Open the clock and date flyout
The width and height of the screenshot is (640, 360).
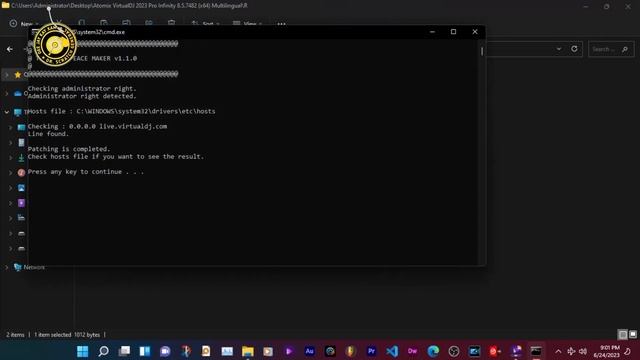click(x=606, y=351)
